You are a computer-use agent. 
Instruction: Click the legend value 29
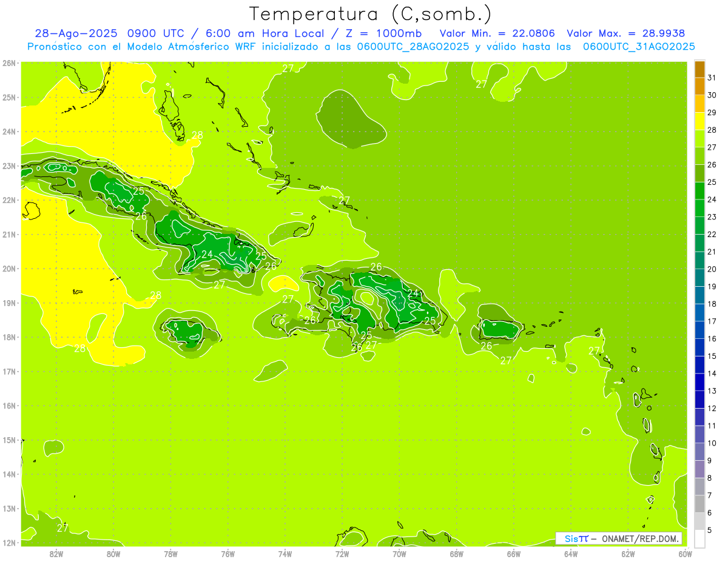click(712, 113)
